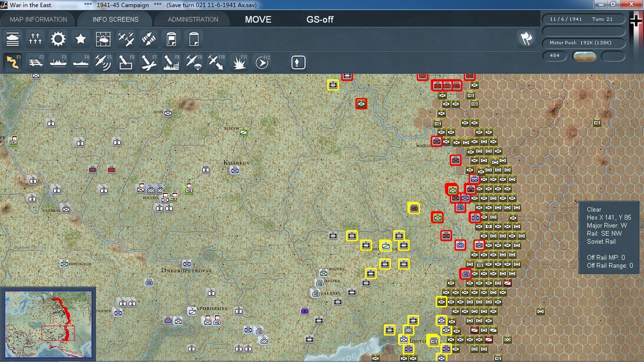Viewport: 644px width, 362px height.
Task: Switch to the INFO SCREENS tab
Action: point(116,19)
